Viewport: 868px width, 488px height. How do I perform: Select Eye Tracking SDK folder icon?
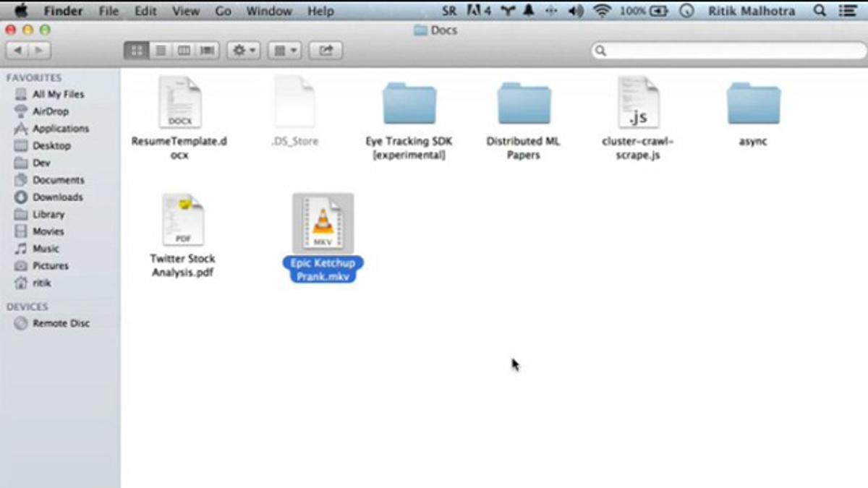[x=409, y=103]
